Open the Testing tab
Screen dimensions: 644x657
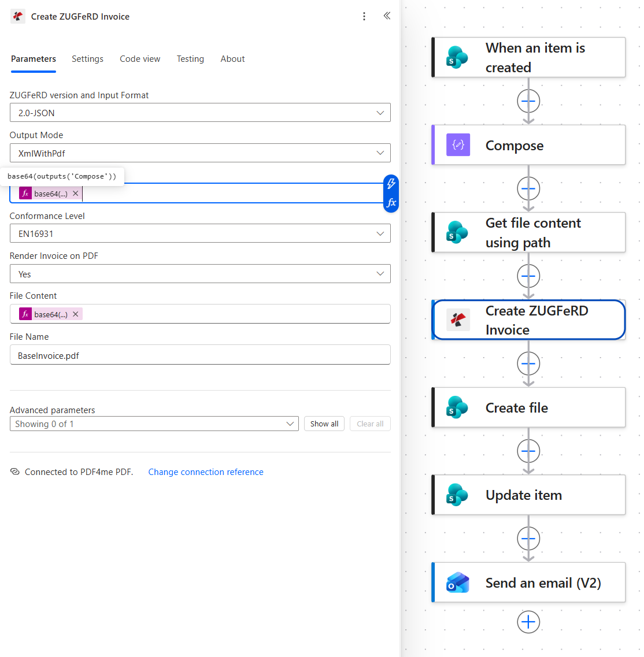point(190,59)
